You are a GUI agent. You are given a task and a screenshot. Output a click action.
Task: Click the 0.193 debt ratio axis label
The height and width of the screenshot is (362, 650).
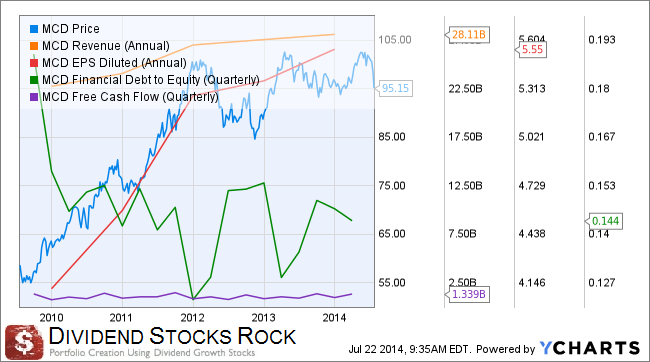601,40
